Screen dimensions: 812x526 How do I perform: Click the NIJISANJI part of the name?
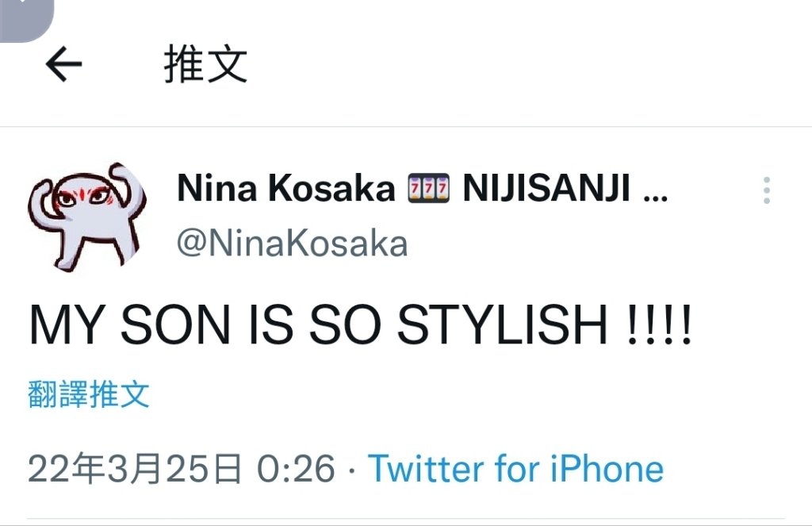(x=546, y=189)
